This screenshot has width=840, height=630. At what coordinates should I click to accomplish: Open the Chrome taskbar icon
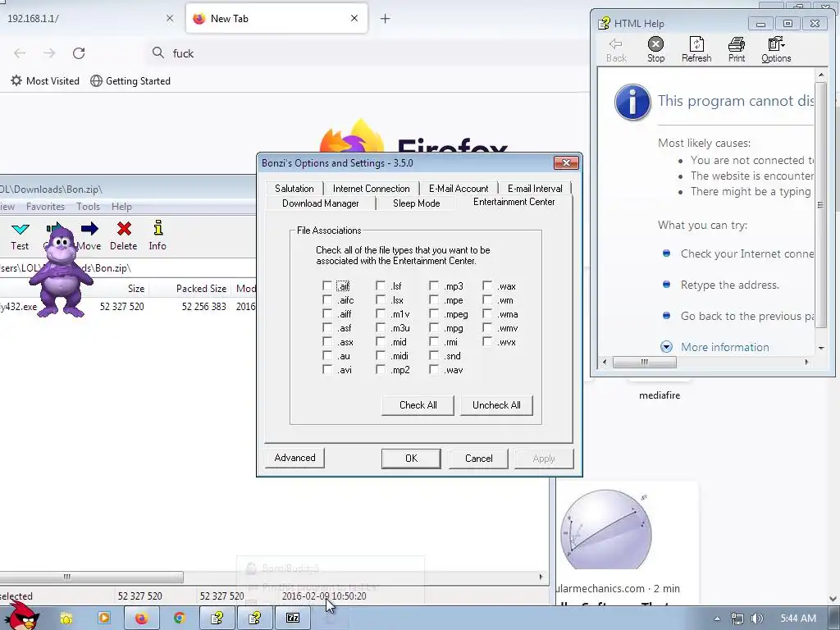pos(180,619)
